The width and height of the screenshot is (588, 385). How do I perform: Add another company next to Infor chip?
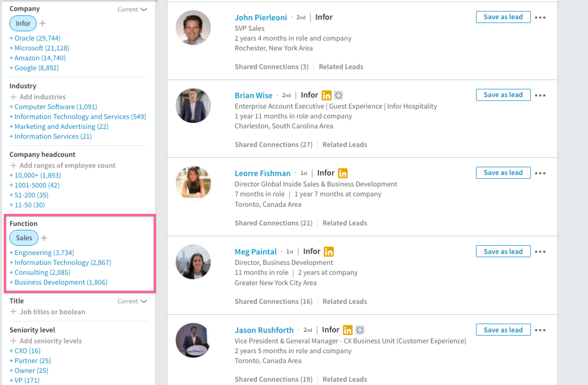click(42, 23)
